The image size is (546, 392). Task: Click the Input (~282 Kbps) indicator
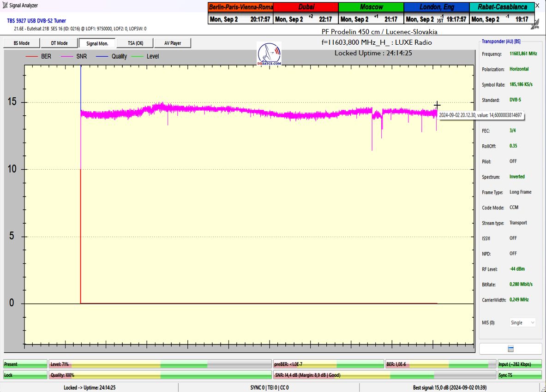click(x=520, y=364)
